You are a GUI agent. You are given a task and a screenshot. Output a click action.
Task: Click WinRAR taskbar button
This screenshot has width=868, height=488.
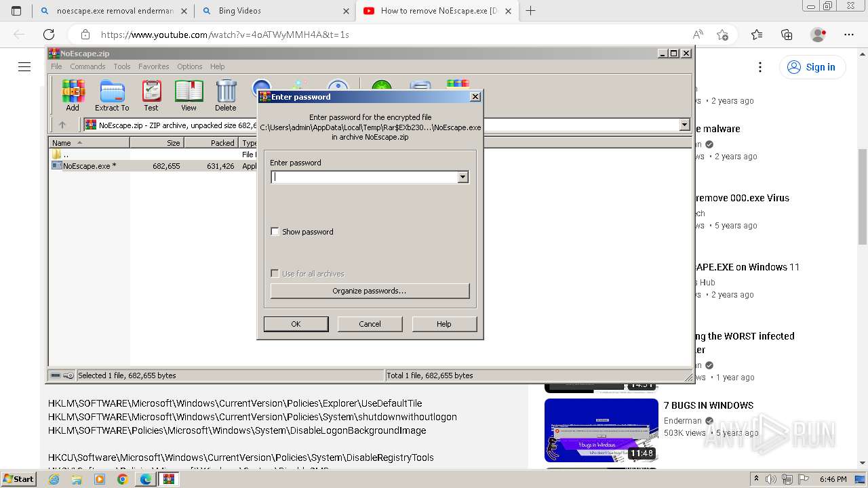(x=169, y=479)
